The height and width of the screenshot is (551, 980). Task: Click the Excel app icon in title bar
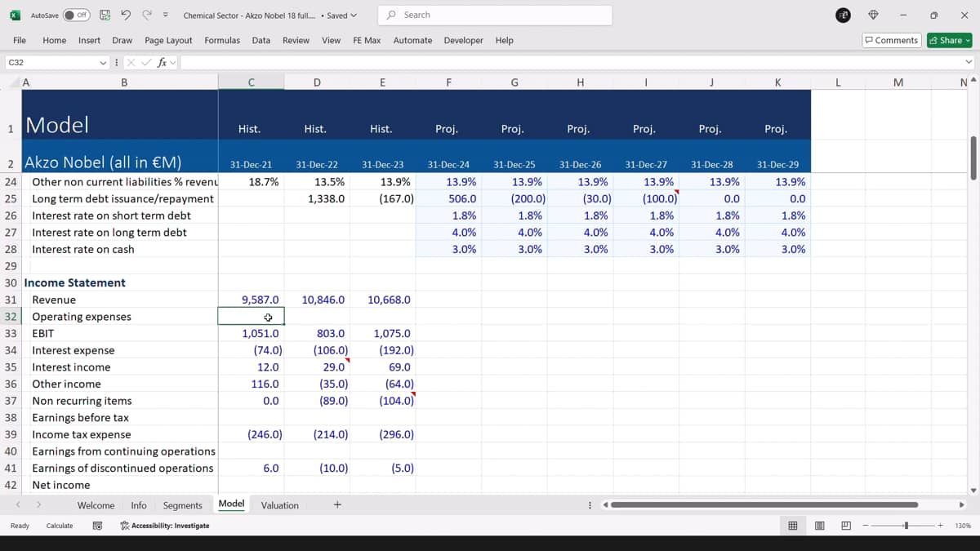[x=15, y=15]
